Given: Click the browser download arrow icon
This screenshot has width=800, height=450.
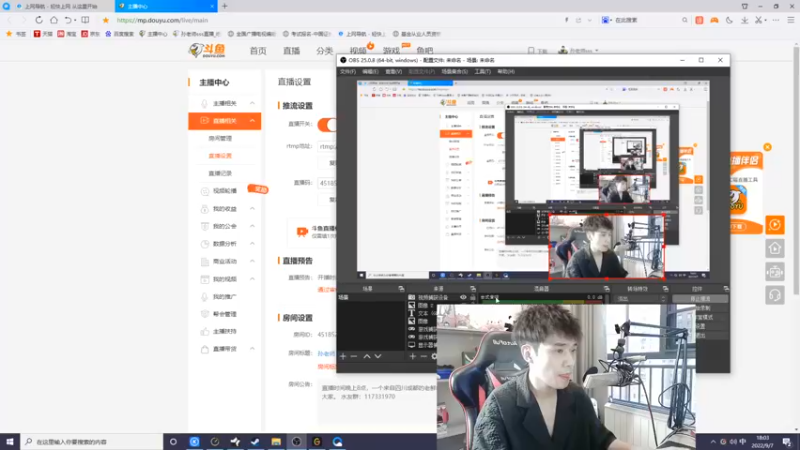Looking at the screenshot, I should pyautogui.click(x=744, y=20).
